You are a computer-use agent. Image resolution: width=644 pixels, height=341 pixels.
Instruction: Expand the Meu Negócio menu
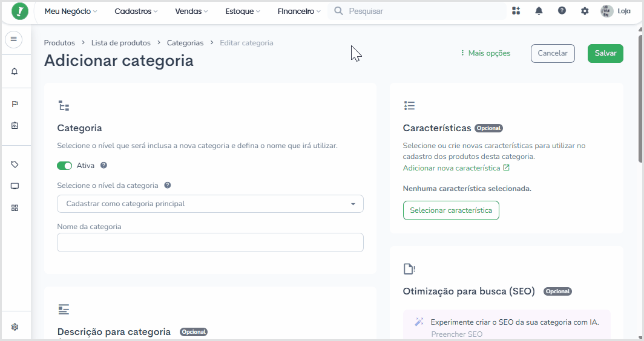[x=71, y=11]
